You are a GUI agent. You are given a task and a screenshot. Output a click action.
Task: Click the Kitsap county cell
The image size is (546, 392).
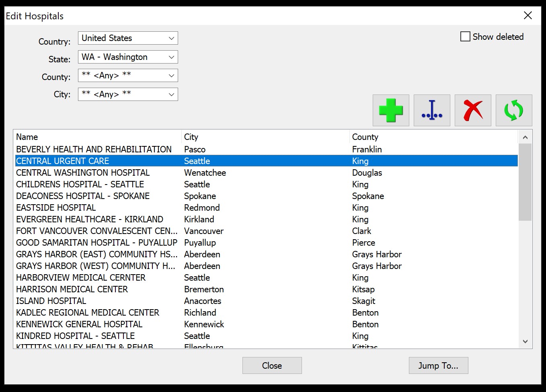click(363, 289)
